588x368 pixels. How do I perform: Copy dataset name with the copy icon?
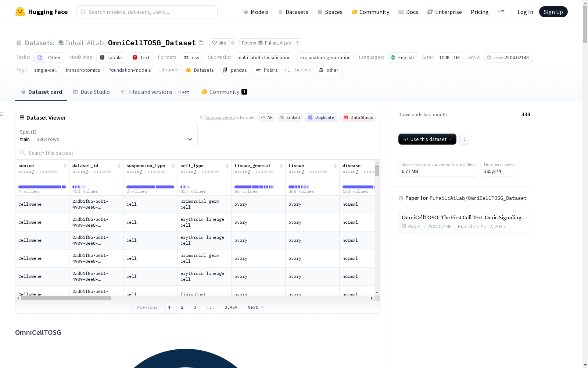click(x=201, y=43)
